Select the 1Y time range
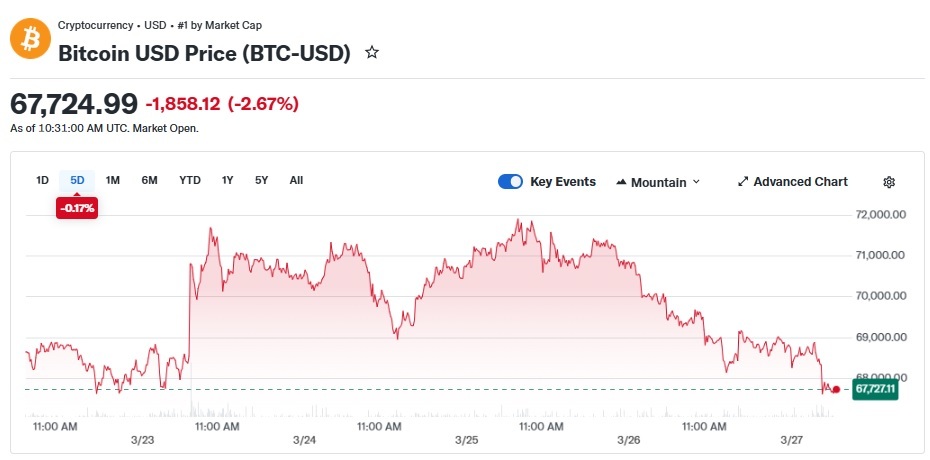The width and height of the screenshot is (930, 460). (x=227, y=180)
